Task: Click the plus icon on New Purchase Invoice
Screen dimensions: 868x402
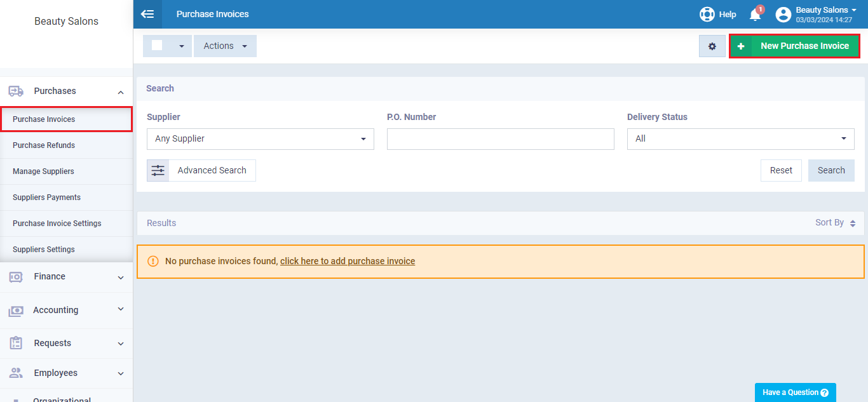Action: tap(741, 46)
